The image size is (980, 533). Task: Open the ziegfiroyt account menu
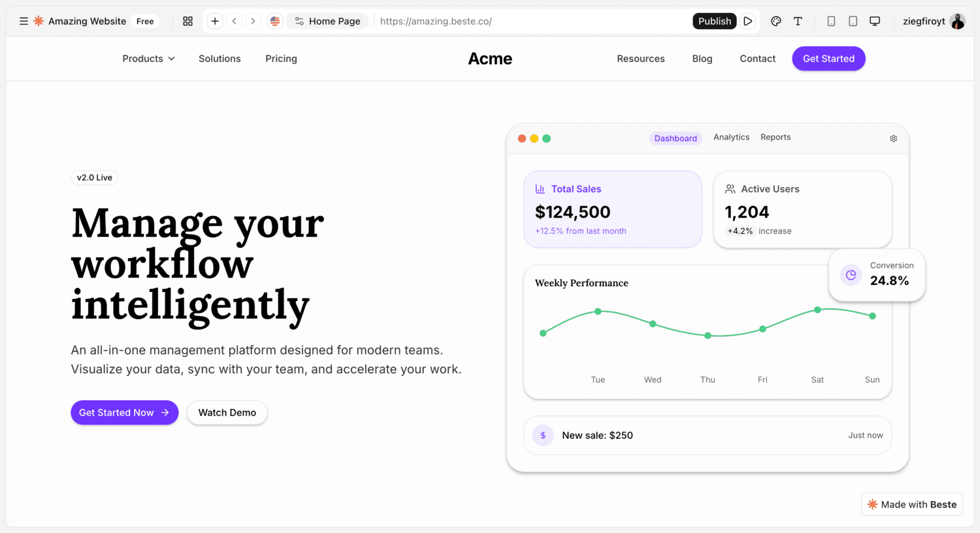point(933,21)
